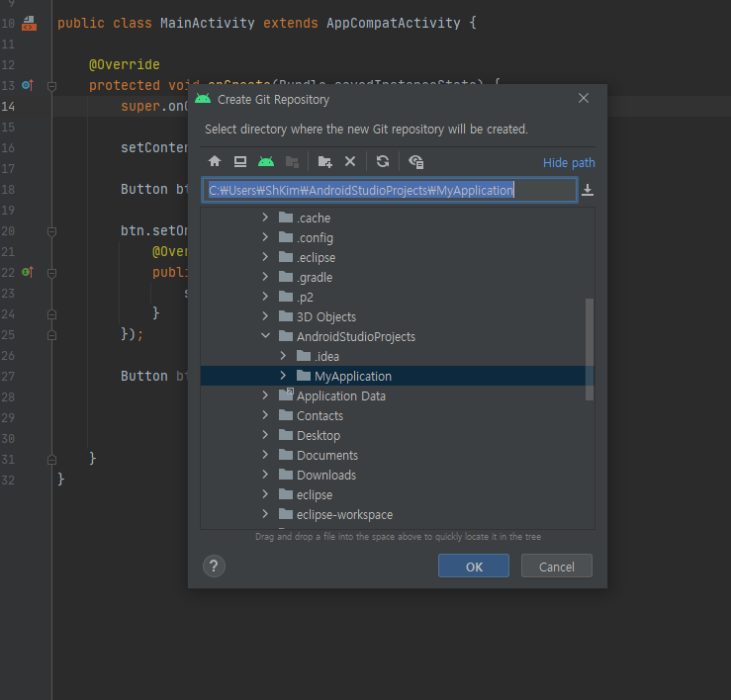
Task: Select the Desktop folder row
Action: pos(398,435)
